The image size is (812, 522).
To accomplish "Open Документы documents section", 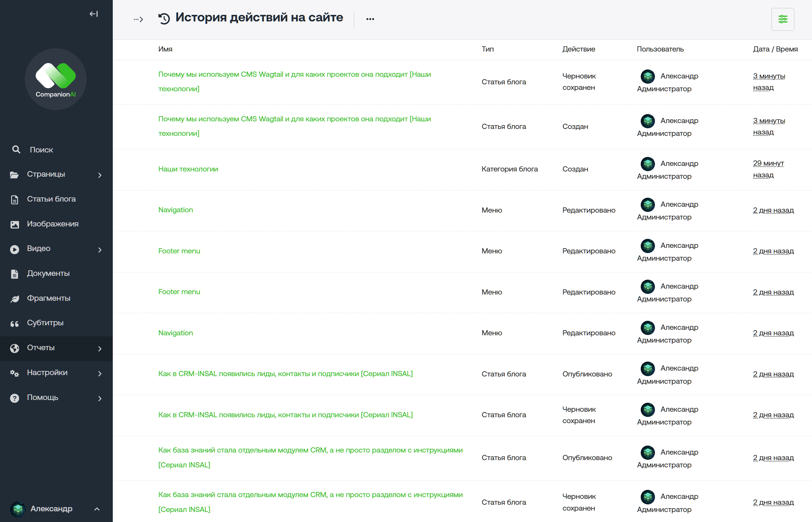I will coord(48,273).
